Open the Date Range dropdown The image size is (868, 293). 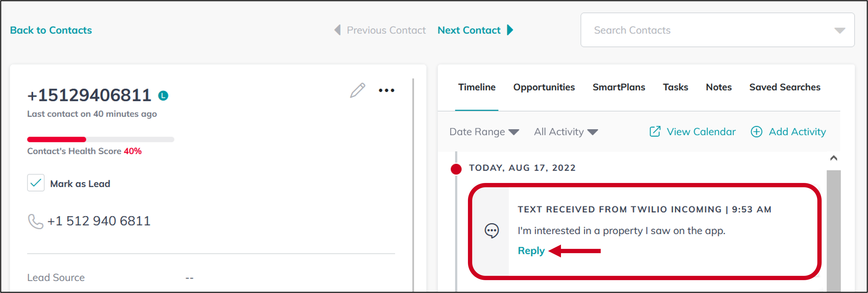(x=484, y=131)
